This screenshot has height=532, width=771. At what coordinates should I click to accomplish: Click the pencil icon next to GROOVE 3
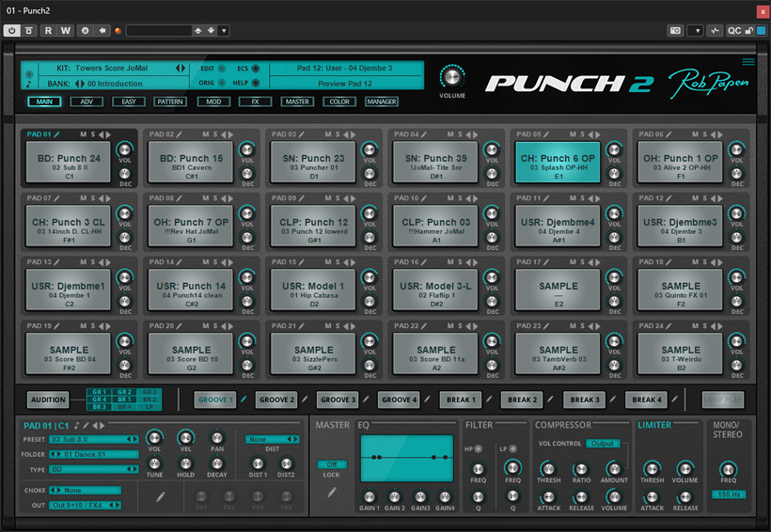(366, 399)
